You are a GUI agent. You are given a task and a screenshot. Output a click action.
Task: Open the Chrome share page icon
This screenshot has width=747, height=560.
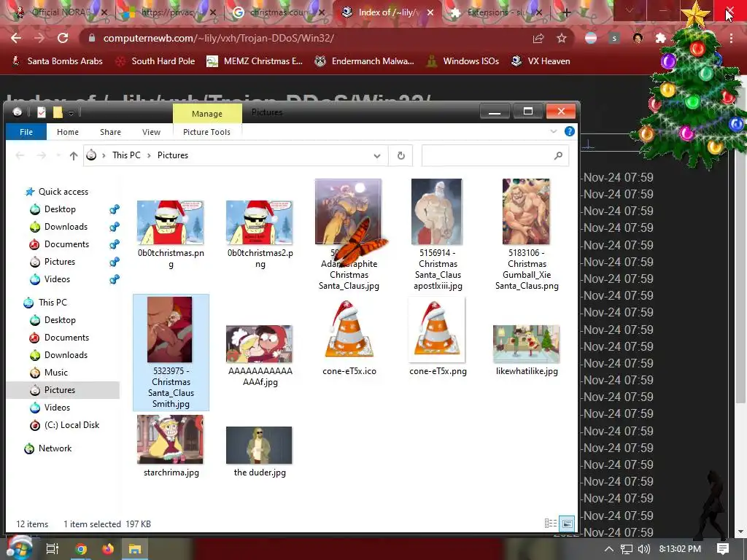click(x=538, y=38)
